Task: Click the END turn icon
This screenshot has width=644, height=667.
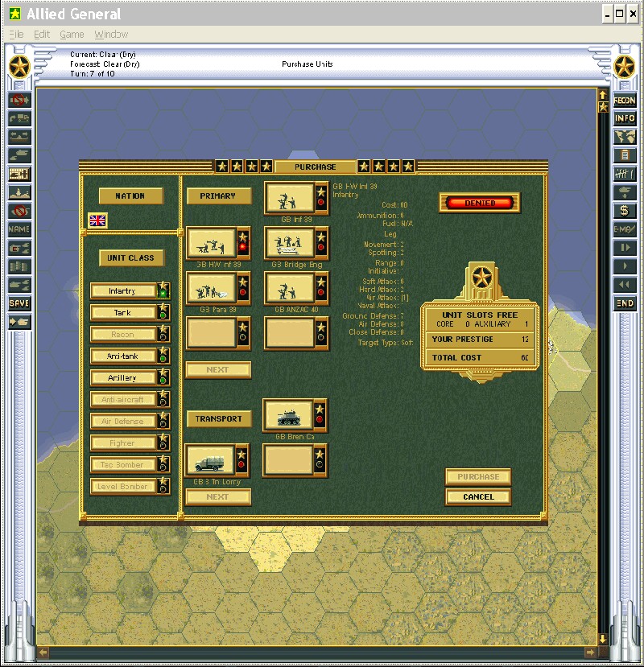Action: (625, 303)
